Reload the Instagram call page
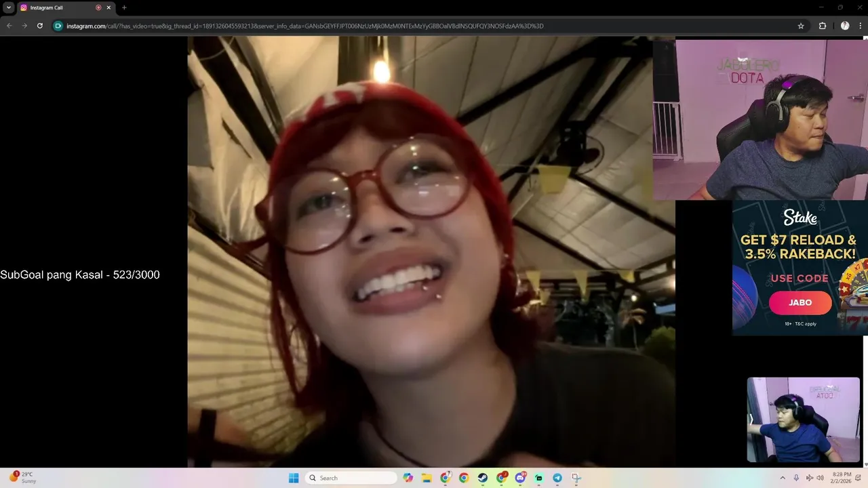 tap(40, 26)
